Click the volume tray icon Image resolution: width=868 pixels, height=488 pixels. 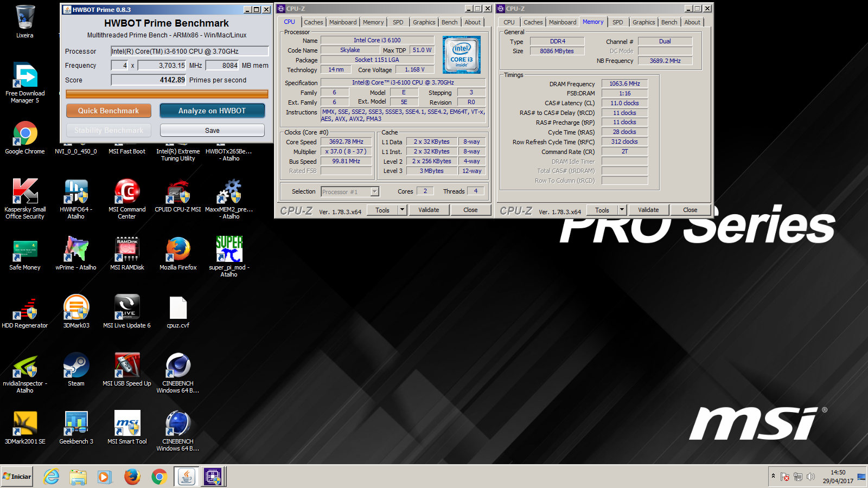click(810, 477)
